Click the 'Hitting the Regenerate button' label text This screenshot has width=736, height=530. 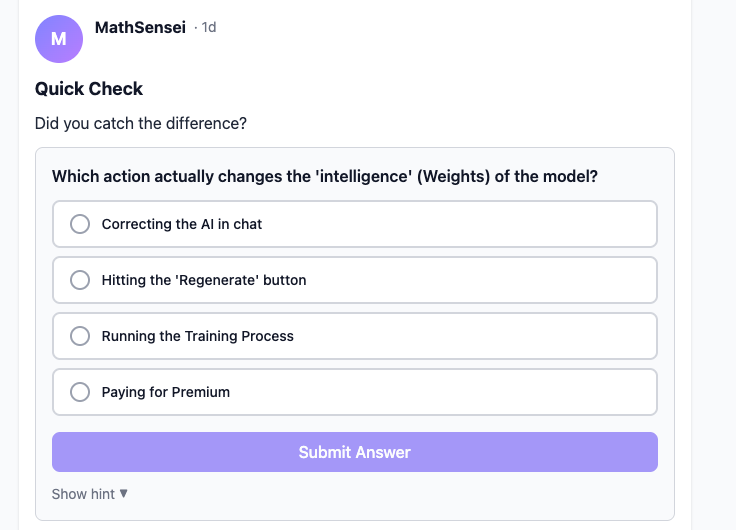pos(204,280)
